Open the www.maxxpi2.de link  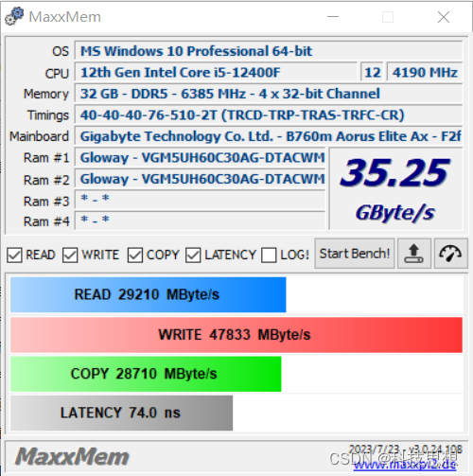click(405, 465)
